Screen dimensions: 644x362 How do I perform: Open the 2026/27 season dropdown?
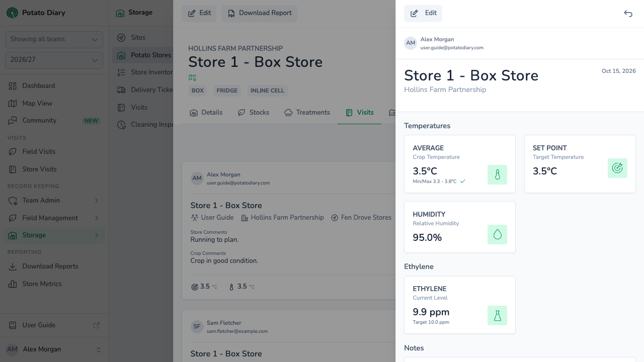(54, 60)
